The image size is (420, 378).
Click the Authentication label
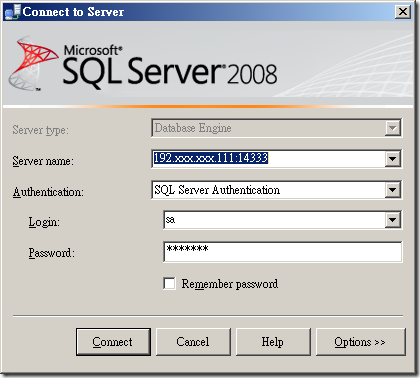point(48,192)
